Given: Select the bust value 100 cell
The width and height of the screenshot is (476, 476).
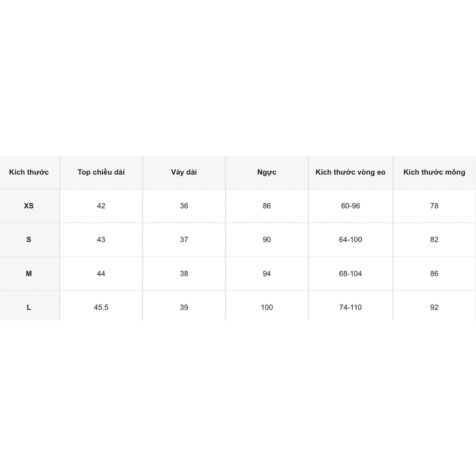Looking at the screenshot, I should click(x=267, y=307).
